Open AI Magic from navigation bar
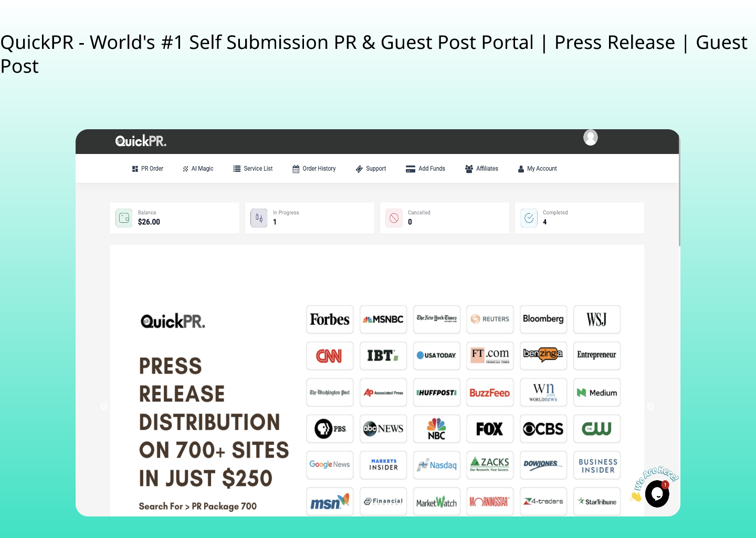 click(x=198, y=169)
